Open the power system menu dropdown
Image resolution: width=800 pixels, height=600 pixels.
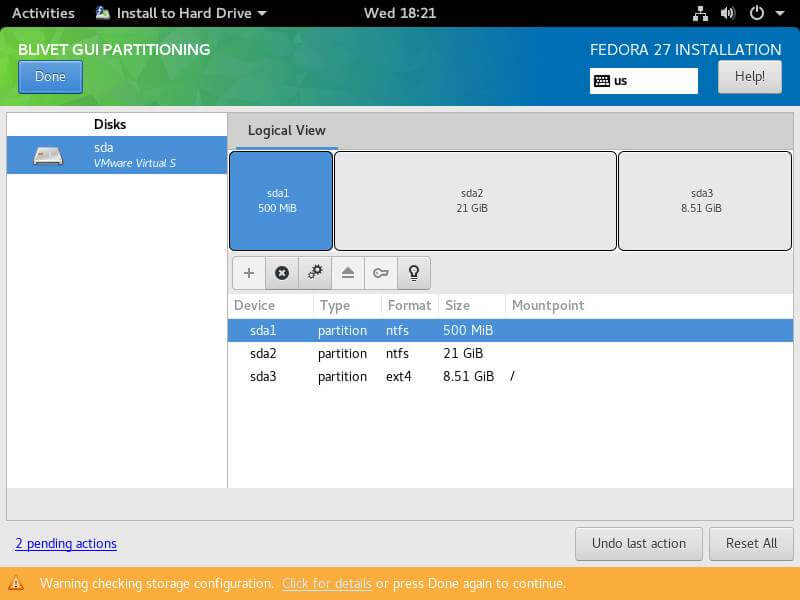coord(762,13)
